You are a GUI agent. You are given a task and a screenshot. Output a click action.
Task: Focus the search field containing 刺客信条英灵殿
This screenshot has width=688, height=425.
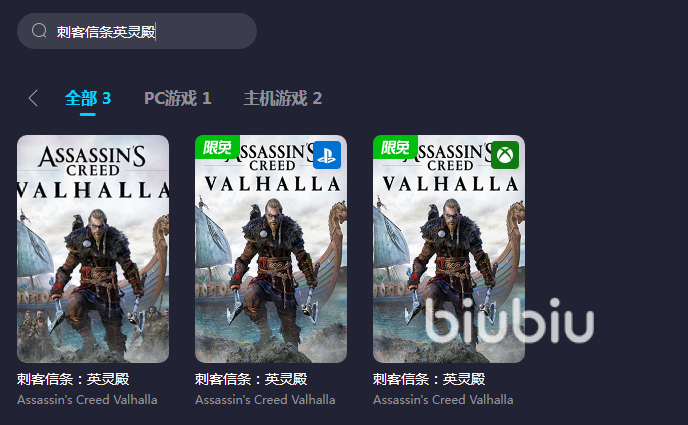click(x=137, y=31)
